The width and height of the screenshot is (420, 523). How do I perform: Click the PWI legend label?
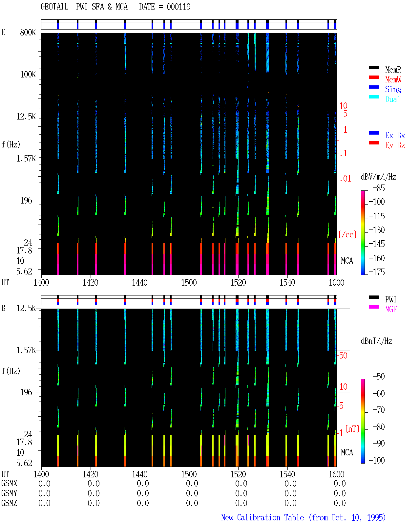391,299
